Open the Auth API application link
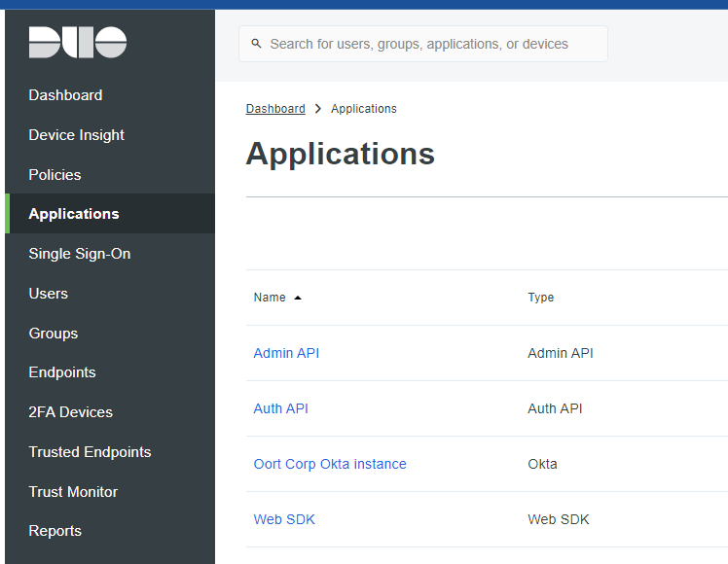Viewport: 728px width, 564px height. 280,408
